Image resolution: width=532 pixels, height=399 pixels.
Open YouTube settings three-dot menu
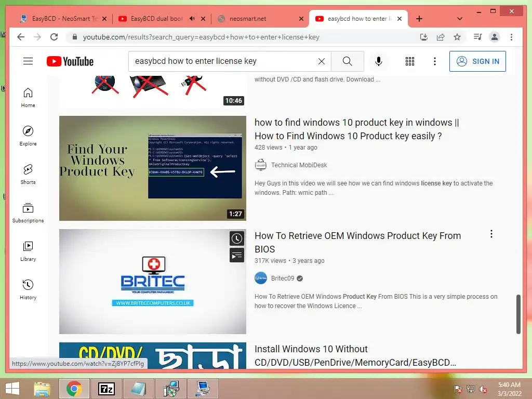click(435, 61)
